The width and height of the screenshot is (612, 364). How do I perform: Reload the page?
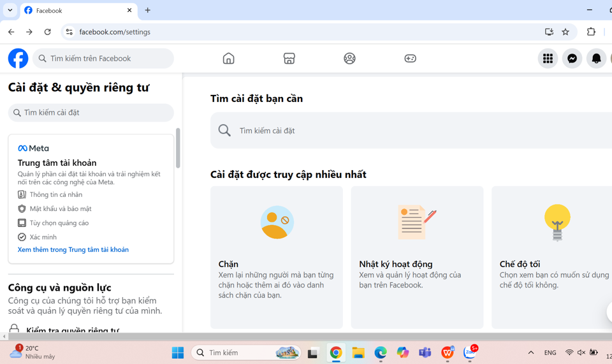click(48, 32)
